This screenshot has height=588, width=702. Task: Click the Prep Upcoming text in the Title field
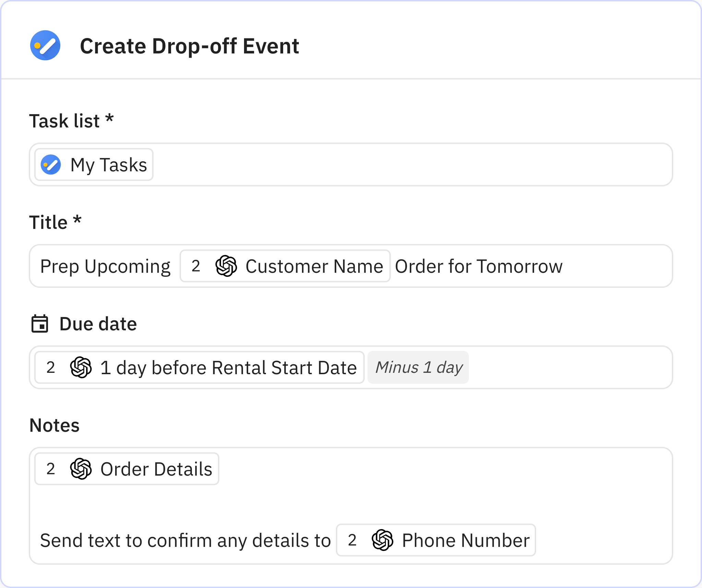(105, 266)
